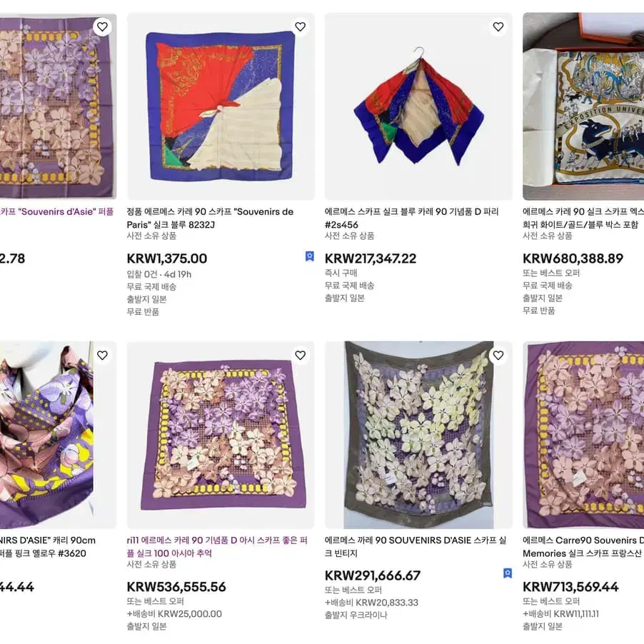Tap heart on hanging blue red scarf
Screen dimensions: 644x644
point(498,26)
